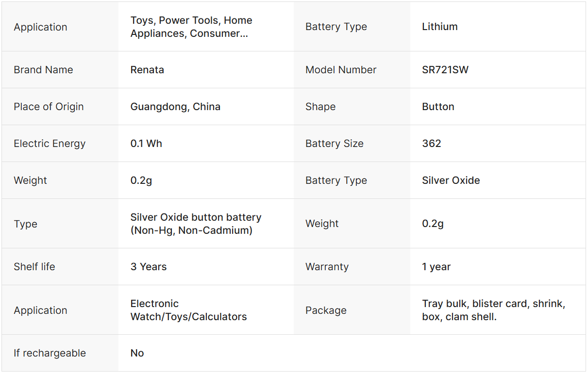Click the "Place of Origin" label
This screenshot has width=588, height=374.
point(49,107)
